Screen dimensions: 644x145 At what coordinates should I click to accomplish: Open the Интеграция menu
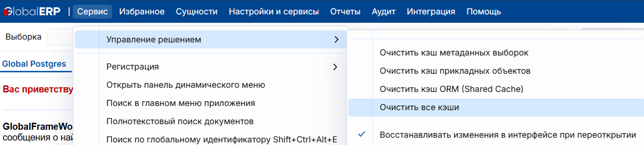click(x=430, y=11)
